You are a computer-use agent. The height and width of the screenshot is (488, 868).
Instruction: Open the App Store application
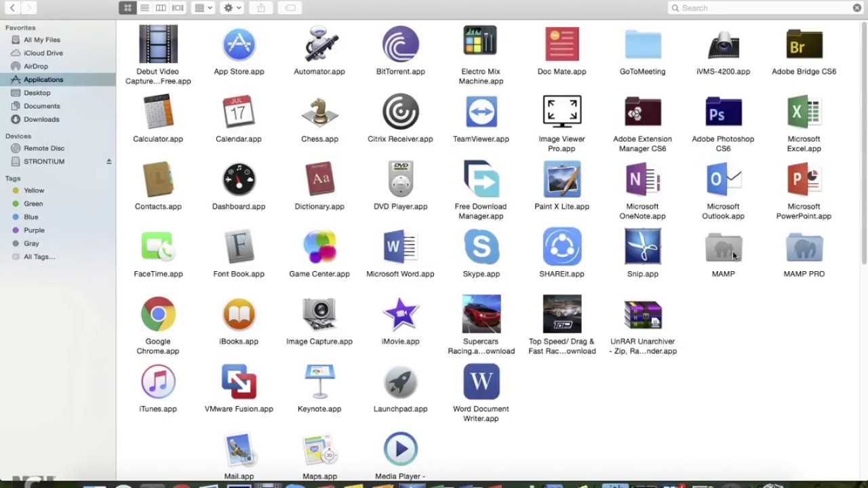coord(239,45)
